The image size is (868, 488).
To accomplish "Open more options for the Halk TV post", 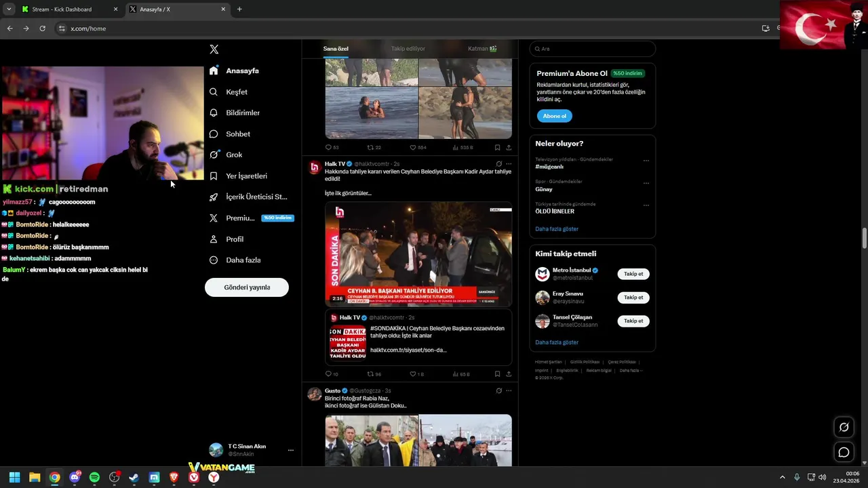I will 509,164.
